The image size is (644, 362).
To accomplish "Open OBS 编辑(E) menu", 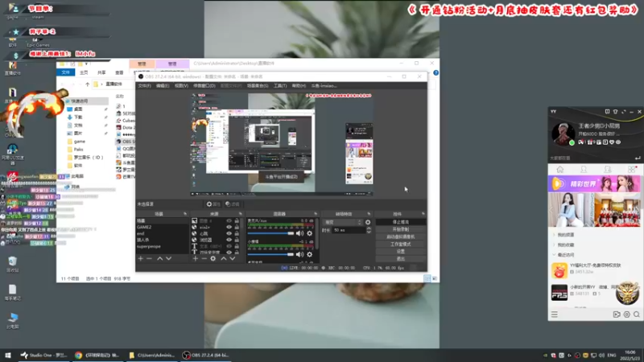I will point(163,86).
